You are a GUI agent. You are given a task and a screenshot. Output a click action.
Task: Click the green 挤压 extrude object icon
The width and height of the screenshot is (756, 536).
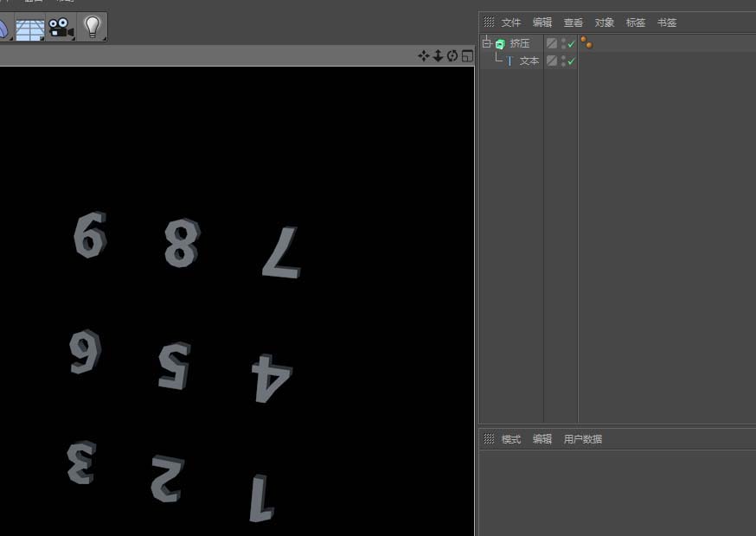click(500, 44)
